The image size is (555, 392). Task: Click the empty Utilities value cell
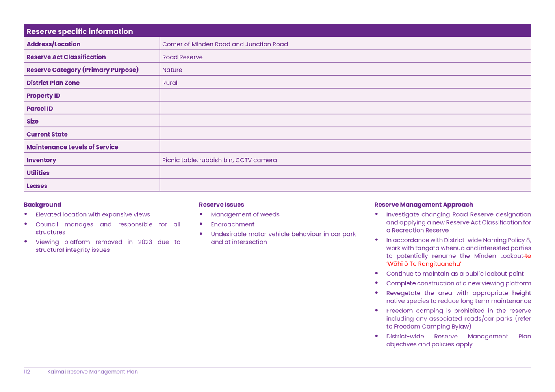345,172
